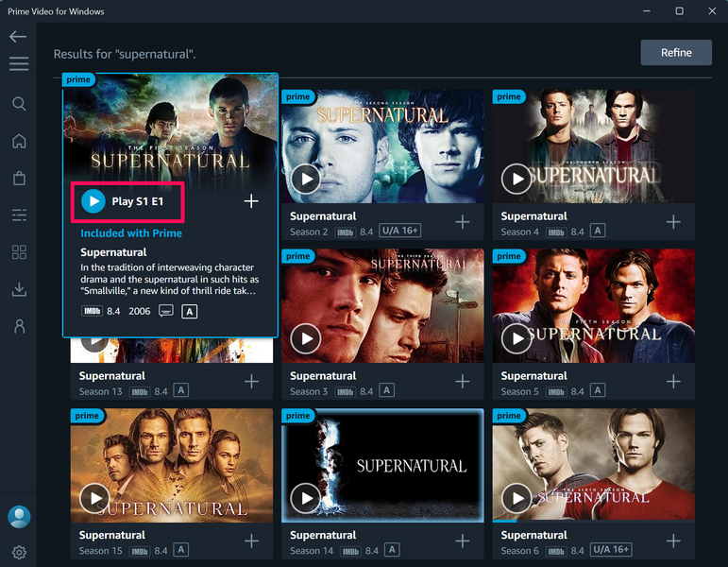Image resolution: width=728 pixels, height=567 pixels.
Task: Open the hamburger menu in the sidebar
Action: tap(19, 63)
